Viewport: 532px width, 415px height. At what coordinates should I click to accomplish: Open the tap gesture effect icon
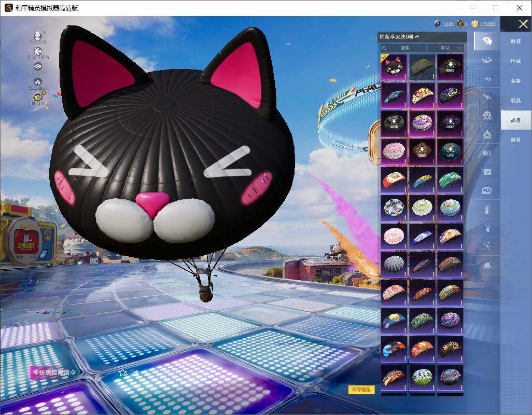[x=487, y=227]
